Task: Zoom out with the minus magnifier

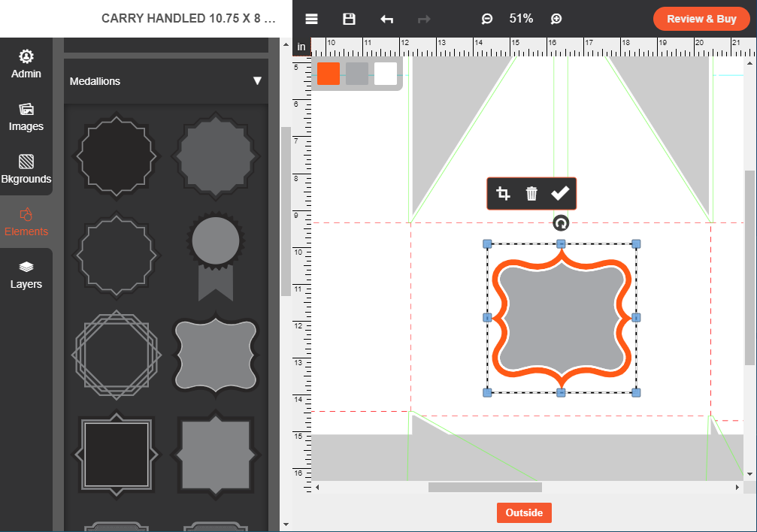Action: click(486, 19)
